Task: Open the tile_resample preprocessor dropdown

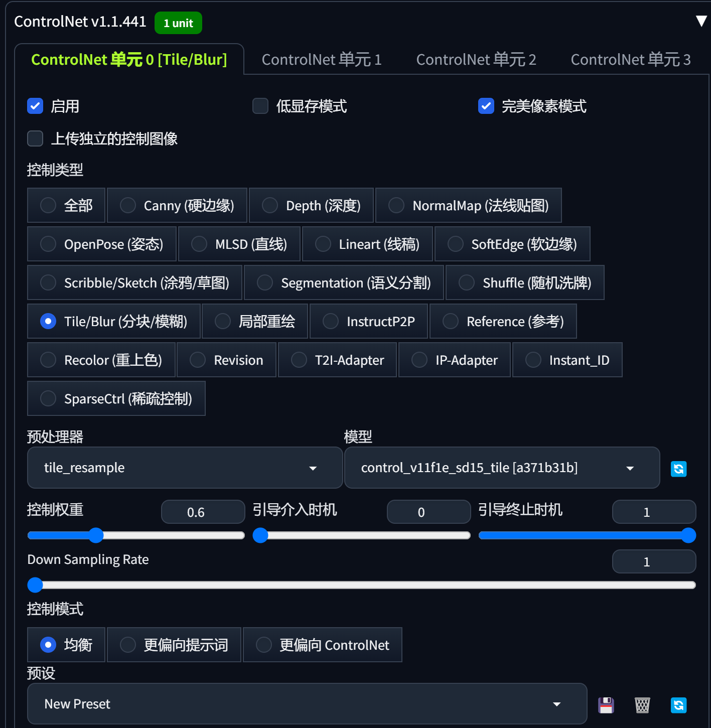Action: (185, 468)
